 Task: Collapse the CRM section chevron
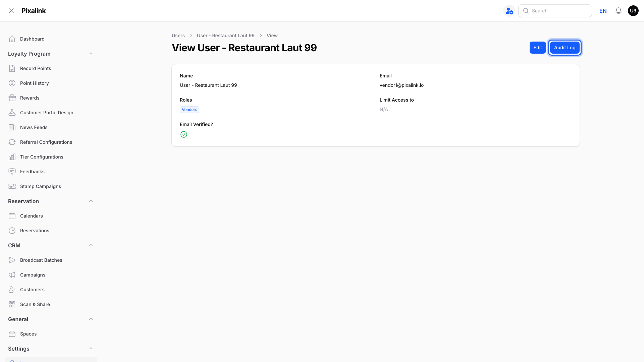tap(91, 245)
